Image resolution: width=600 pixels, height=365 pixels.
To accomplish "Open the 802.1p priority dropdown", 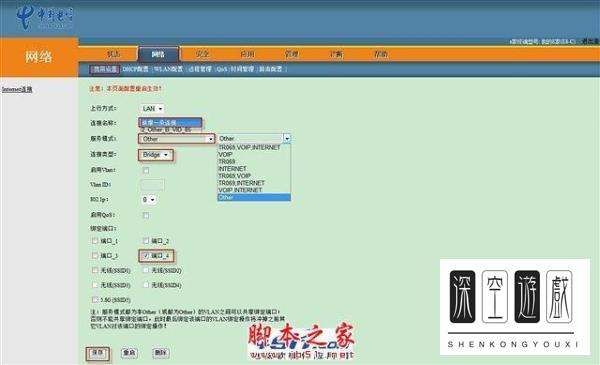I will click(148, 200).
